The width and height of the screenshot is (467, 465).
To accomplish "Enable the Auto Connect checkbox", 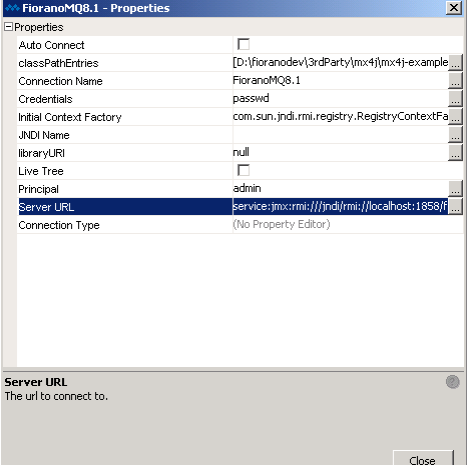I will click(x=243, y=44).
